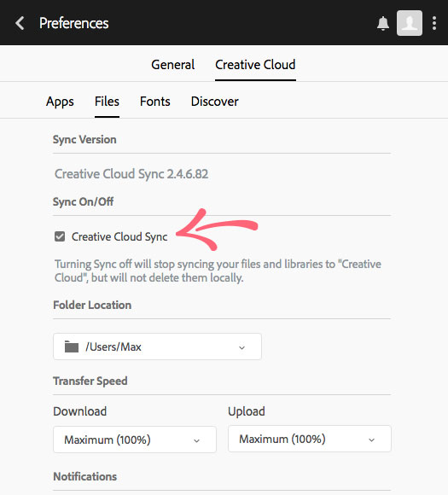
Task: Switch to the General tab
Action: point(172,65)
